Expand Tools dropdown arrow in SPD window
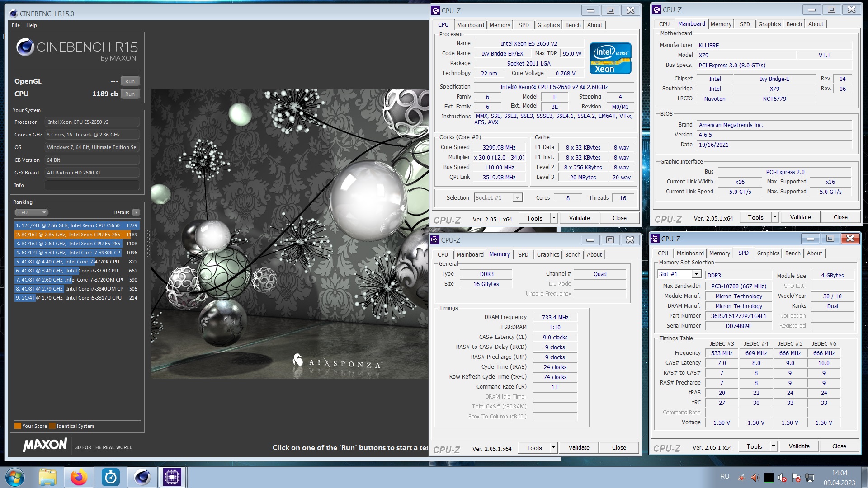Viewport: 868px width, 488px height. click(x=774, y=446)
